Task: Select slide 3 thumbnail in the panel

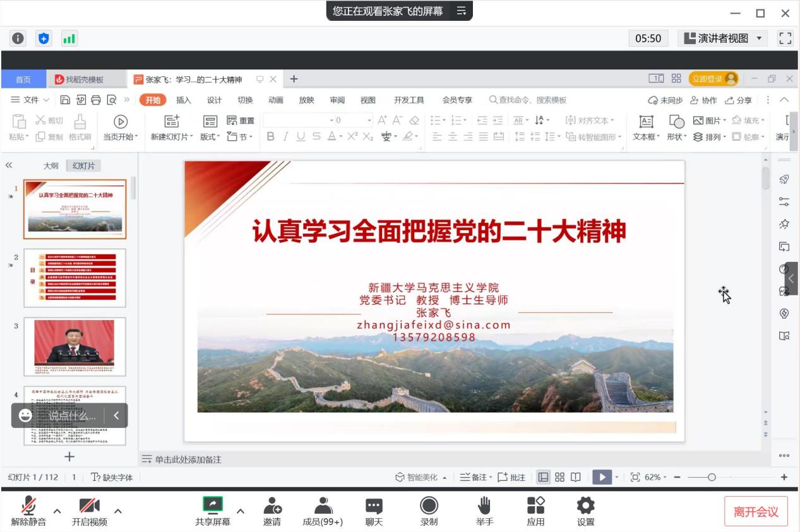Action: coord(75,347)
